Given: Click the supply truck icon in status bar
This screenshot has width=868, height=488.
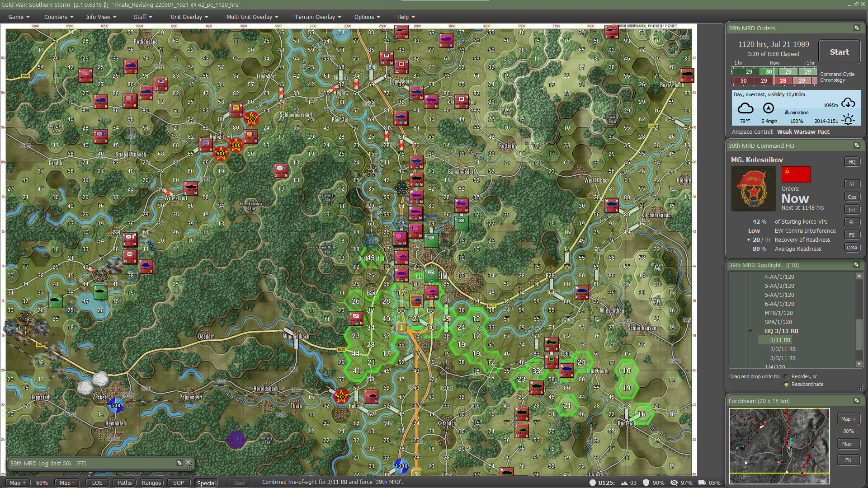Looking at the screenshot, I should pos(701,483).
